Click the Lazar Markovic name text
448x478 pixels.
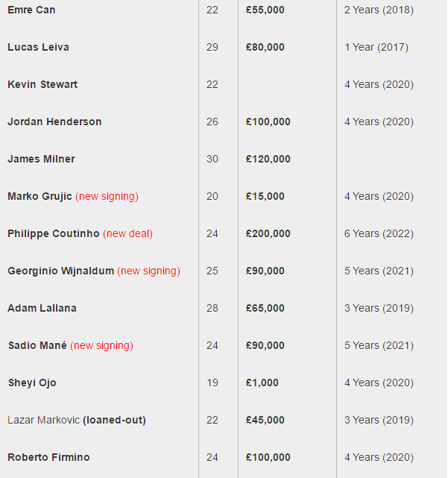[43, 420]
